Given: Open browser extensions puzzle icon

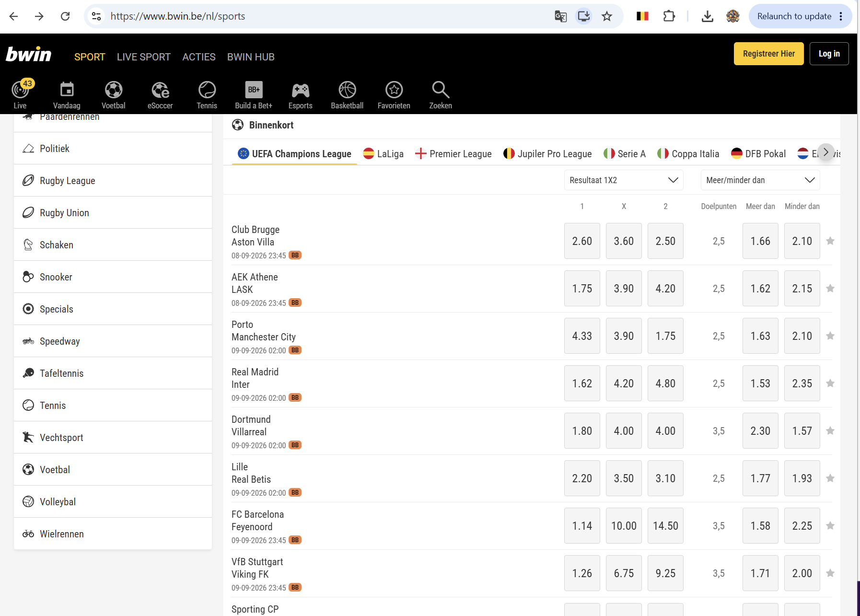Looking at the screenshot, I should pyautogui.click(x=669, y=16).
